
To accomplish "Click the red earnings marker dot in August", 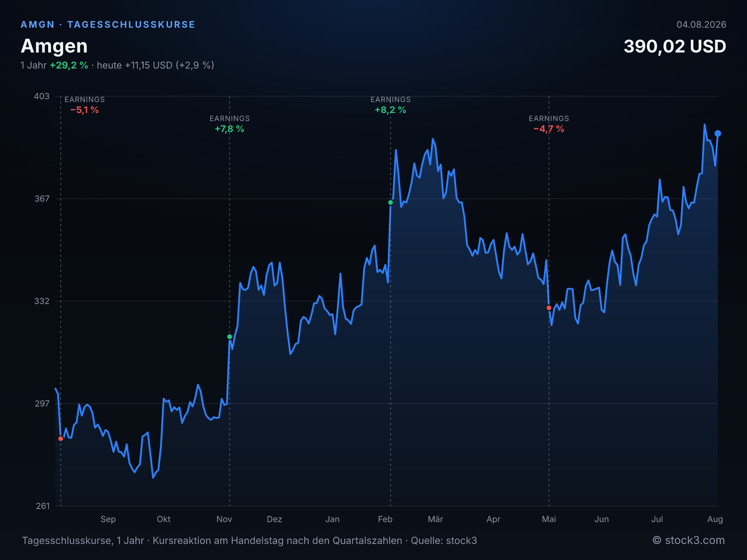I will 61,439.
